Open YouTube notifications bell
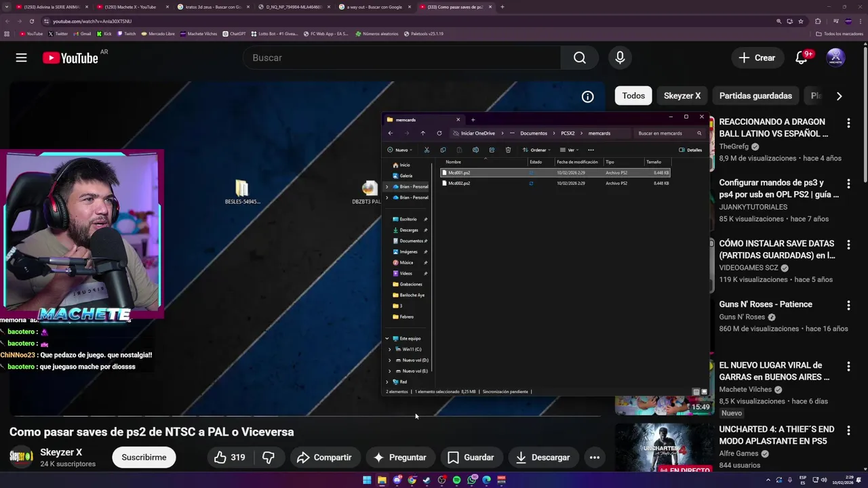 pos(802,58)
